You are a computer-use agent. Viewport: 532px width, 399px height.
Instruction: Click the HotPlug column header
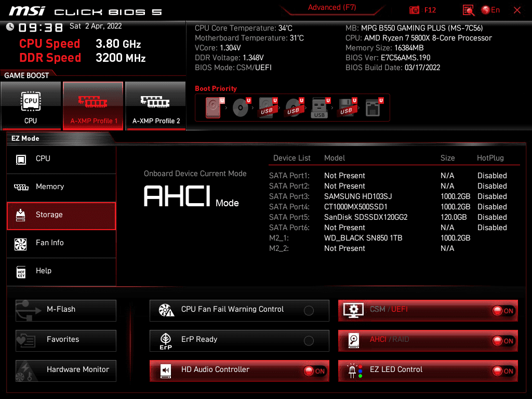coord(490,158)
